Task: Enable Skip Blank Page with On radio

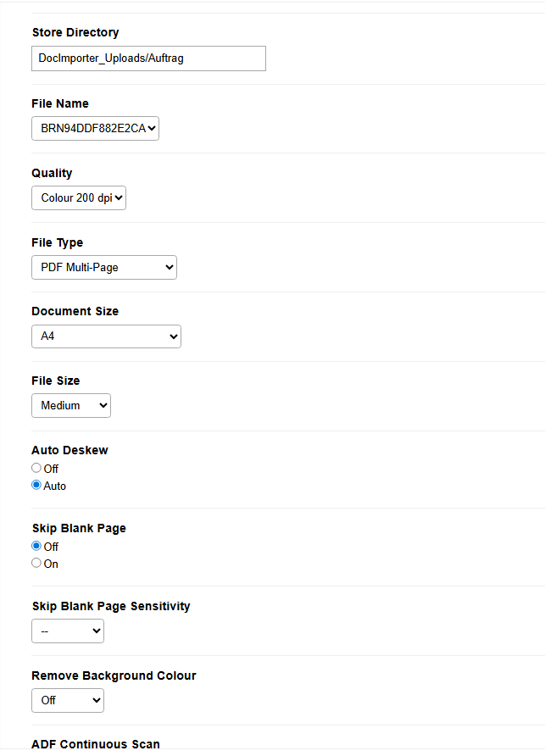Action: (x=36, y=563)
